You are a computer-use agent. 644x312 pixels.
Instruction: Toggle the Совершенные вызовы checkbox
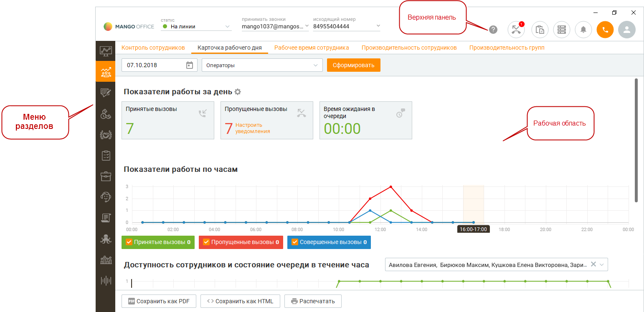click(295, 242)
